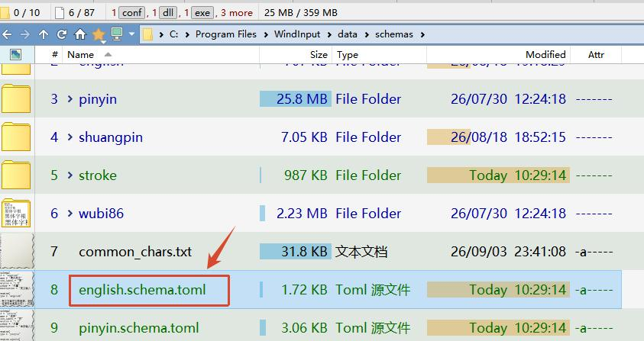Sort by Type column header
The width and height of the screenshot is (644, 341).
(x=380, y=55)
